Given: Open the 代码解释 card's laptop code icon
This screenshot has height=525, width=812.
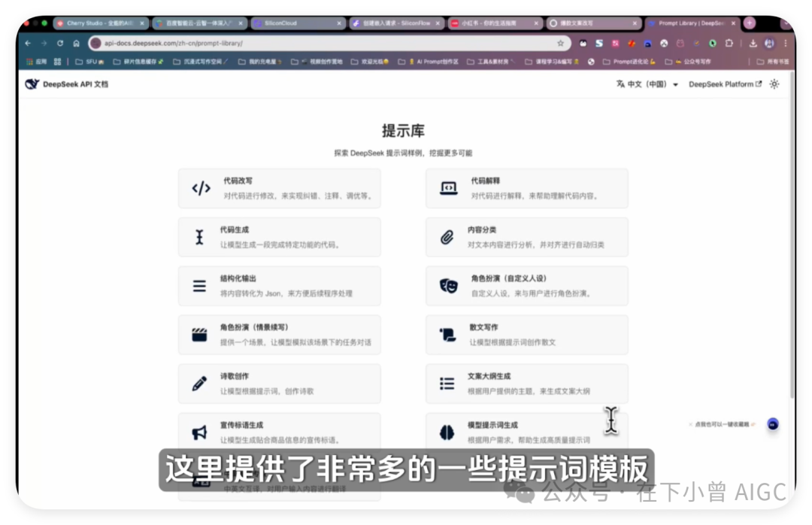Looking at the screenshot, I should tap(448, 188).
